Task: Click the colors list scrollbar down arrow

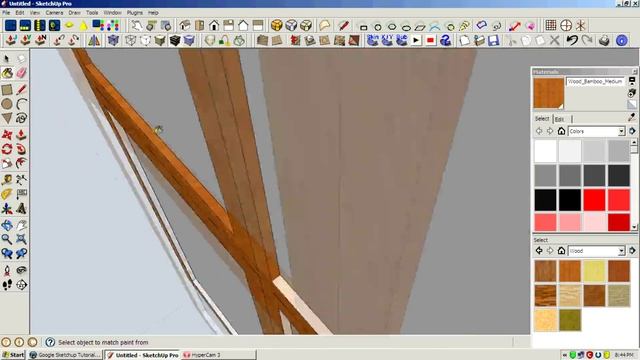Action: point(634,227)
